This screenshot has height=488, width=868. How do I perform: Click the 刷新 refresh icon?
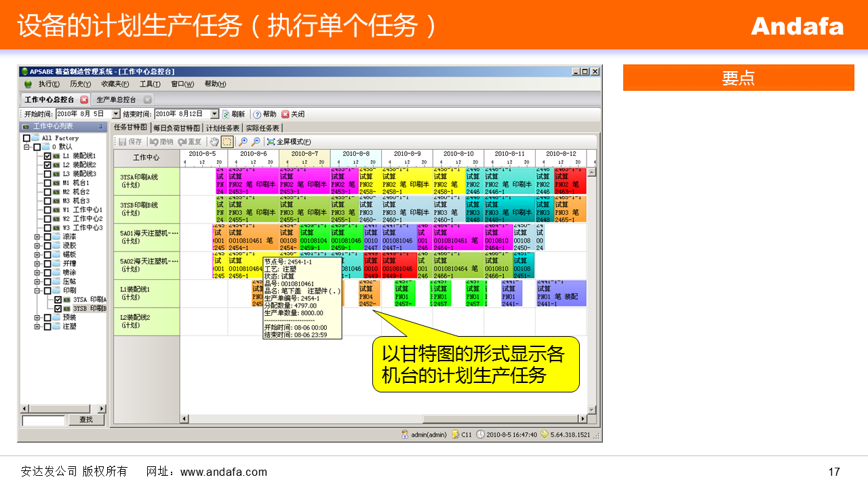226,115
